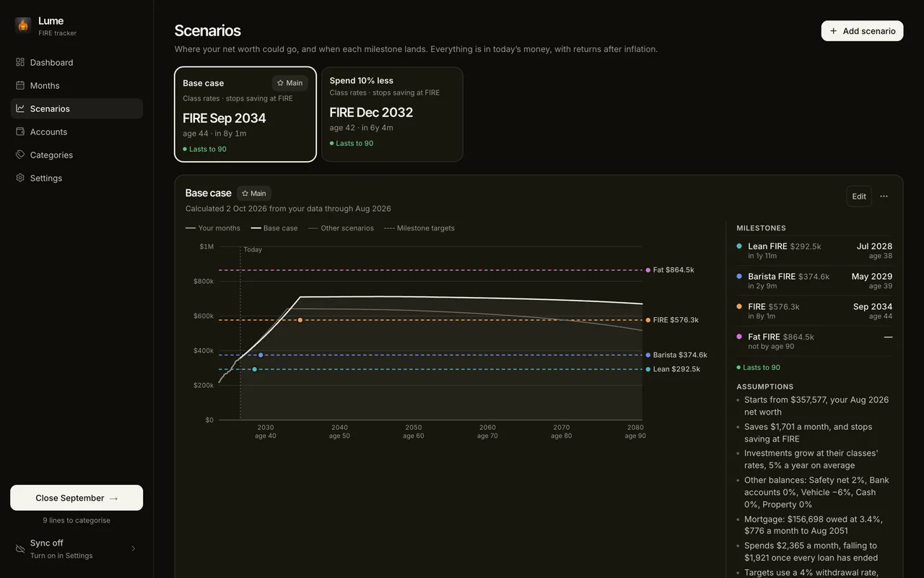Click the Close September button

point(77,498)
